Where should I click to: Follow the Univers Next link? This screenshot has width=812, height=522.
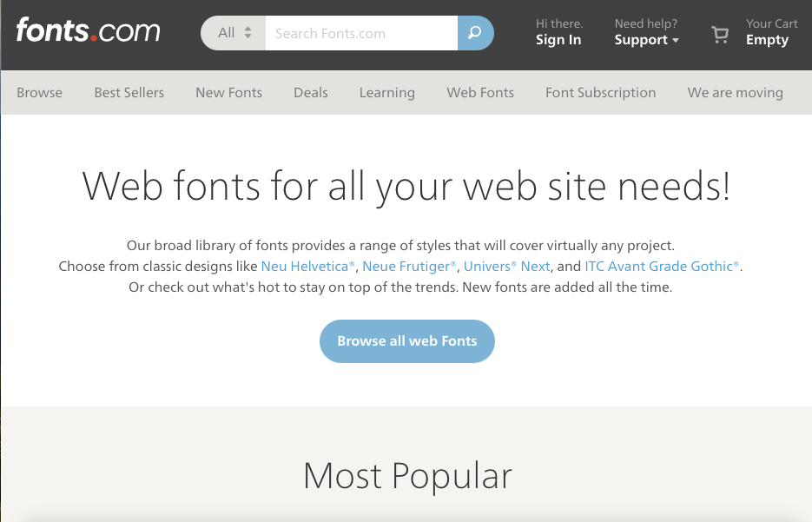(x=506, y=266)
